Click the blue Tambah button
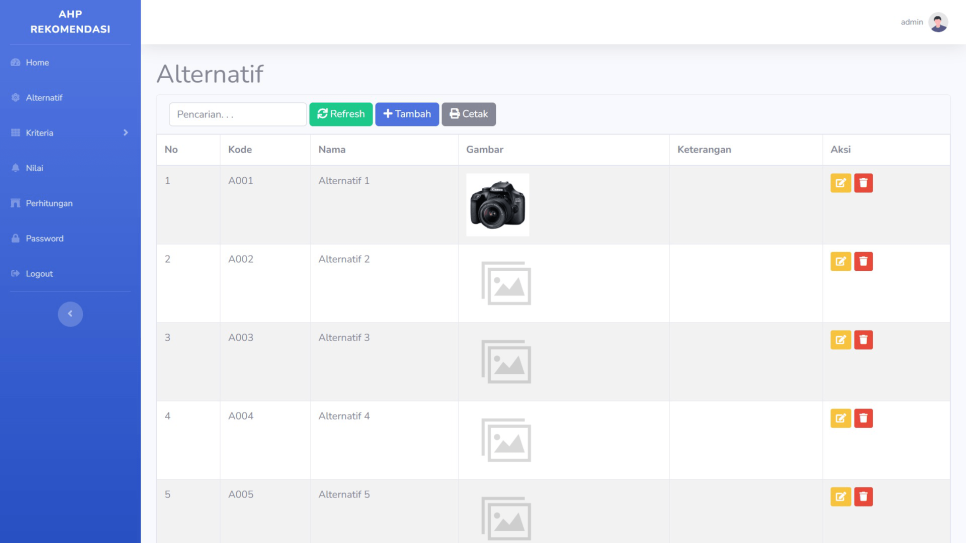The width and height of the screenshot is (966, 543). pos(407,114)
